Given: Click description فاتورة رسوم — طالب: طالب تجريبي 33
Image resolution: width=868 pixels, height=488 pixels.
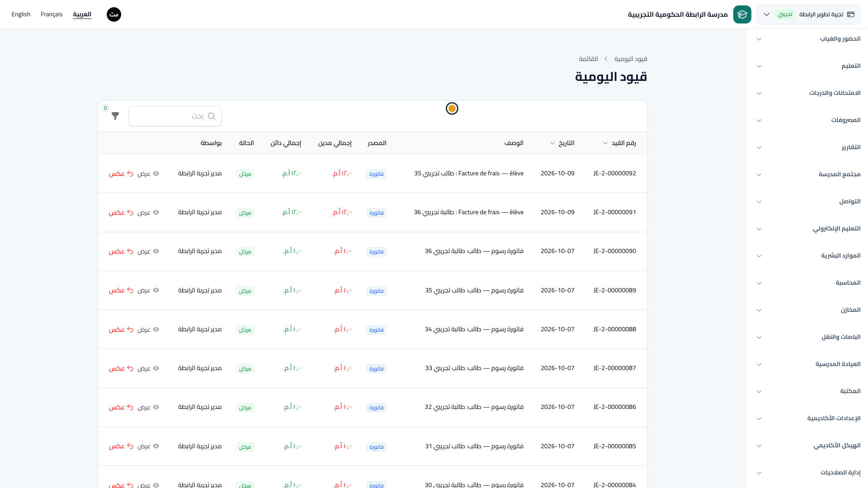Looking at the screenshot, I should (x=474, y=368).
